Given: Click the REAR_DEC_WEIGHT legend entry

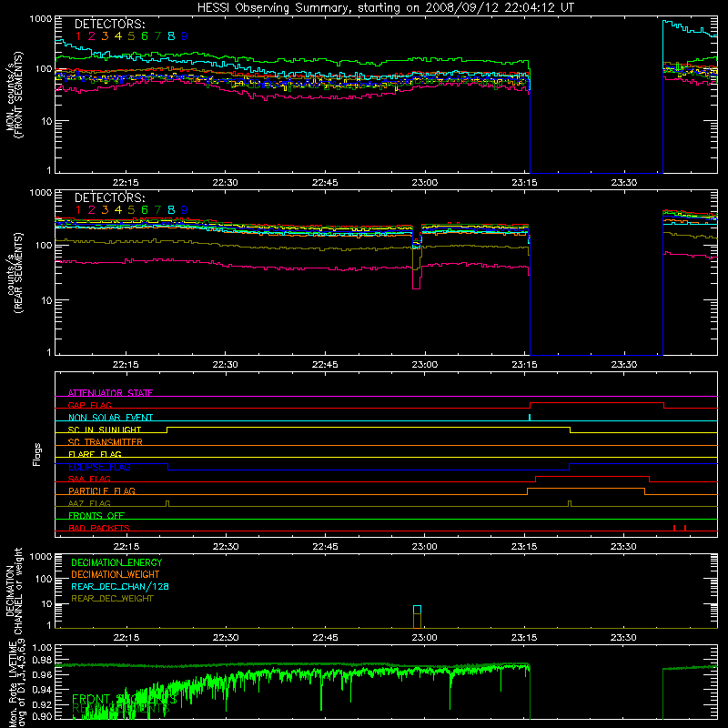Looking at the screenshot, I should 112,599.
